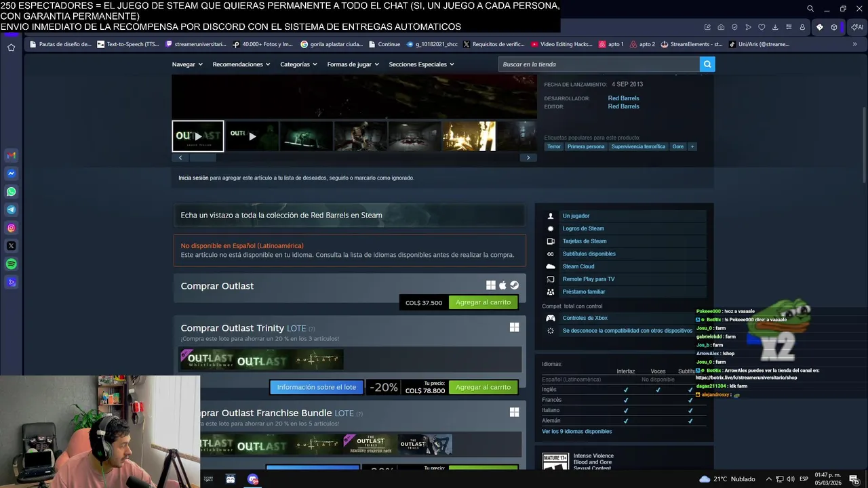Select the bright yellow screenshot thumbnail
This screenshot has height=488, width=868.
click(469, 136)
